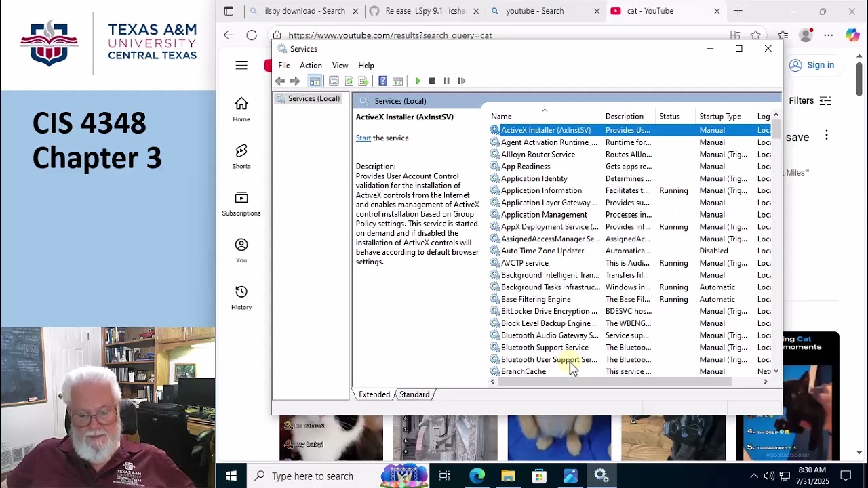868x488 pixels.
Task: Open the View menu in Services
Action: click(x=340, y=66)
